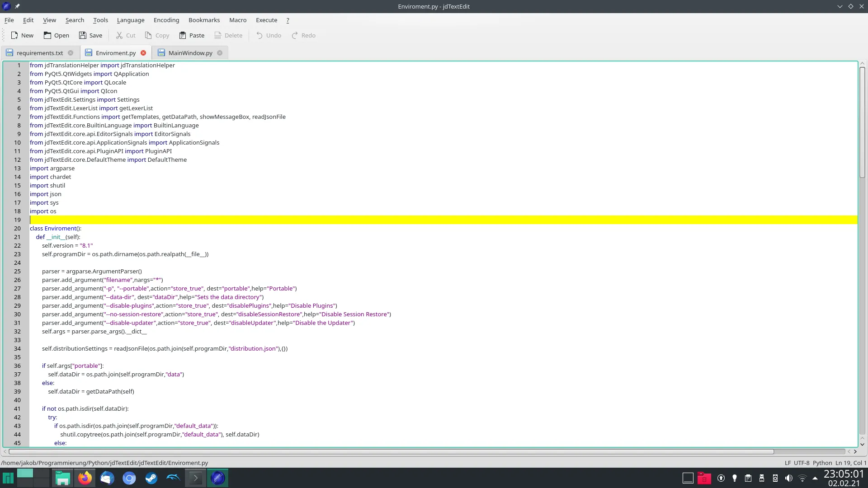The height and width of the screenshot is (488, 868).
Task: Click line number 20 in the margin
Action: point(17,228)
